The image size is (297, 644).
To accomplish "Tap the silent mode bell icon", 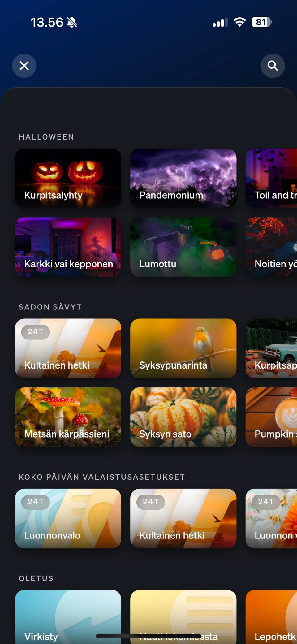I will 72,22.
